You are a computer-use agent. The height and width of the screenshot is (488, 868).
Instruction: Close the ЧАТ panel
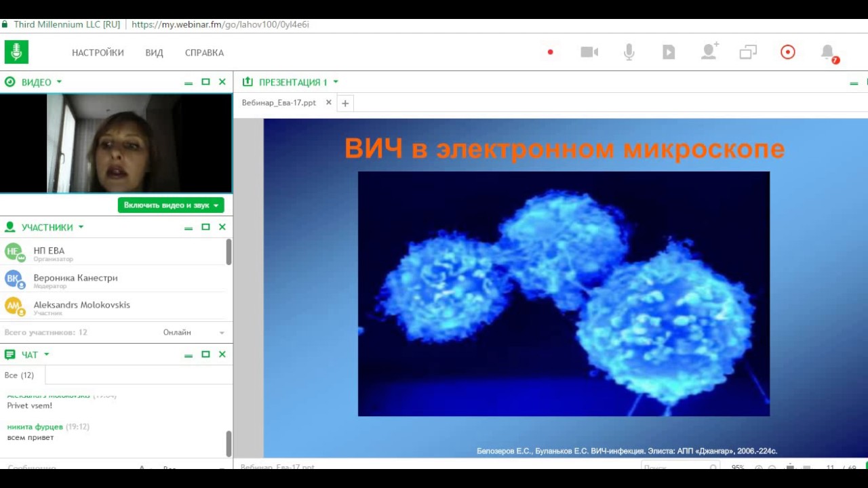222,354
